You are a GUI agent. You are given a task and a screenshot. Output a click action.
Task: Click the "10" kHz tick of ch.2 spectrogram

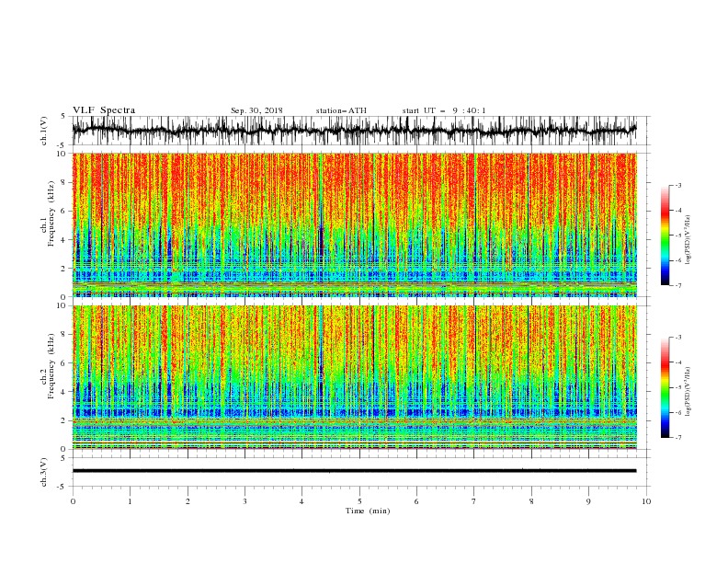tap(62, 305)
